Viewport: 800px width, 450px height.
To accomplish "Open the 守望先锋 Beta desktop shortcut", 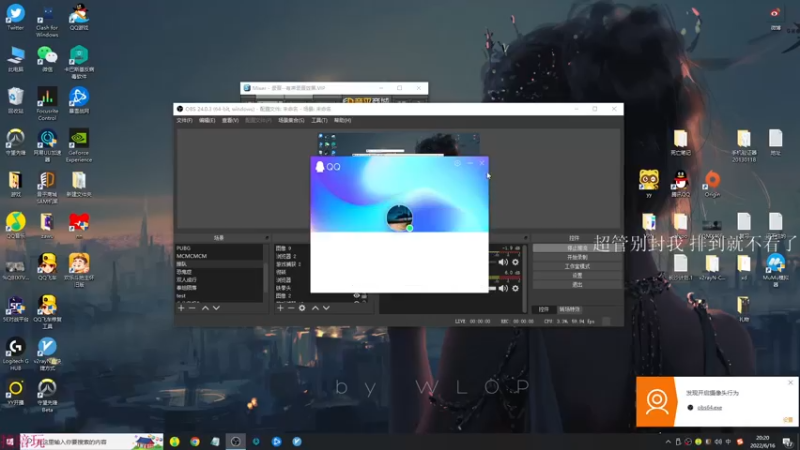I will [x=47, y=395].
